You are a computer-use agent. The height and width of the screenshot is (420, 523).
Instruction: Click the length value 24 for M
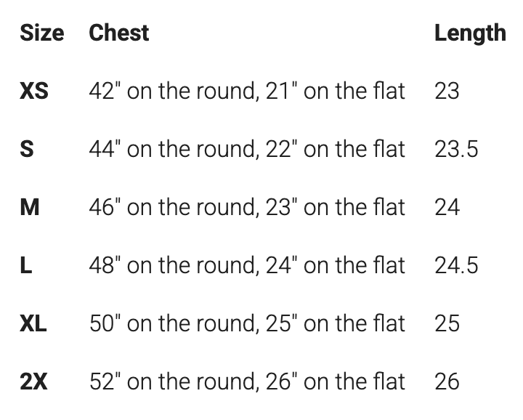(x=447, y=207)
